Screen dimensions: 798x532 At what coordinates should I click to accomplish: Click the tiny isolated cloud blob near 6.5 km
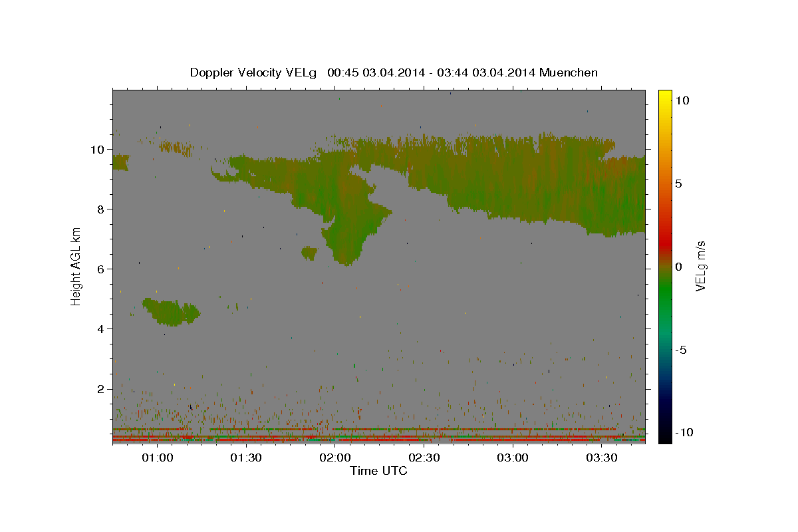pos(309,253)
